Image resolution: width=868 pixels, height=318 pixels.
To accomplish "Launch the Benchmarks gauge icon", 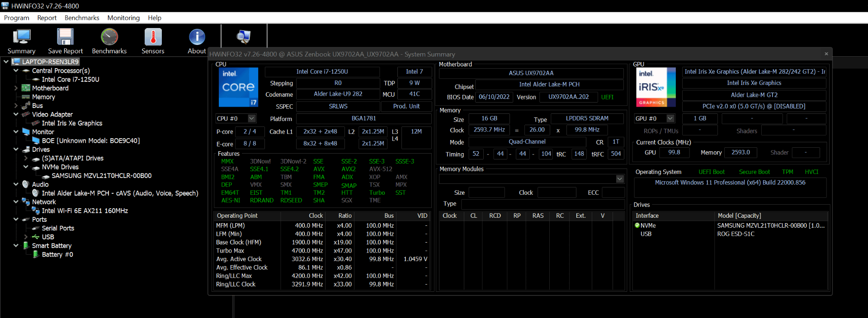I will [109, 37].
